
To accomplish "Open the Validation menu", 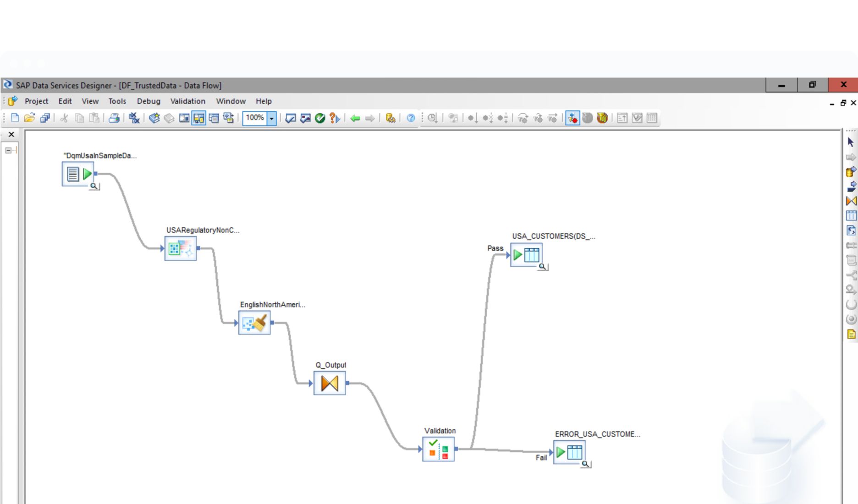I will pos(187,101).
